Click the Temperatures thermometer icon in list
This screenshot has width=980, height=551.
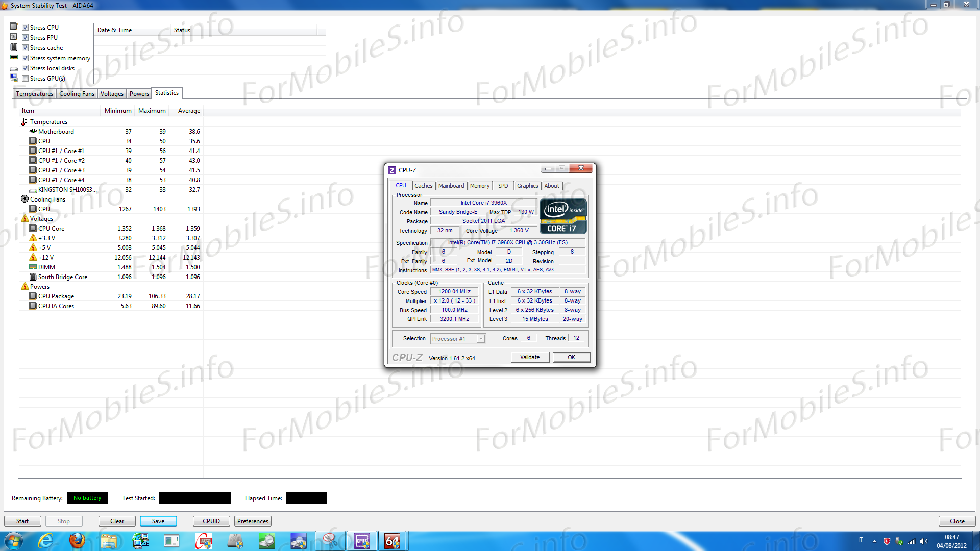click(x=24, y=122)
